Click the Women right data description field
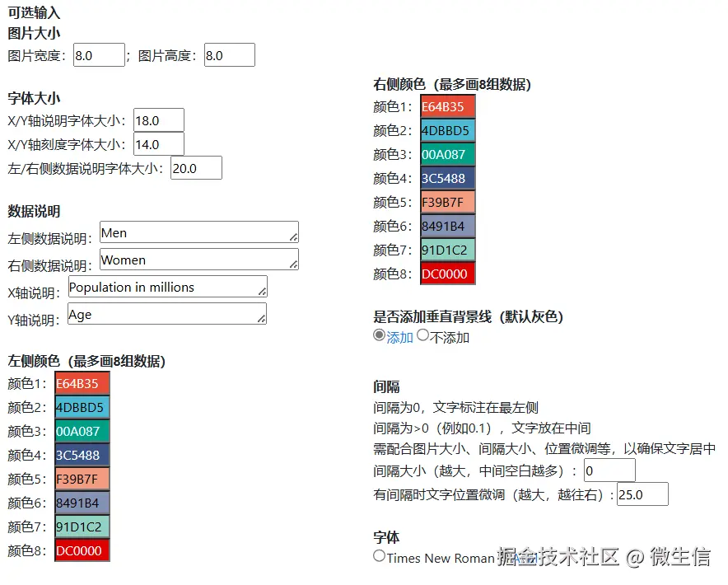This screenshot has width=728, height=585. [x=198, y=260]
